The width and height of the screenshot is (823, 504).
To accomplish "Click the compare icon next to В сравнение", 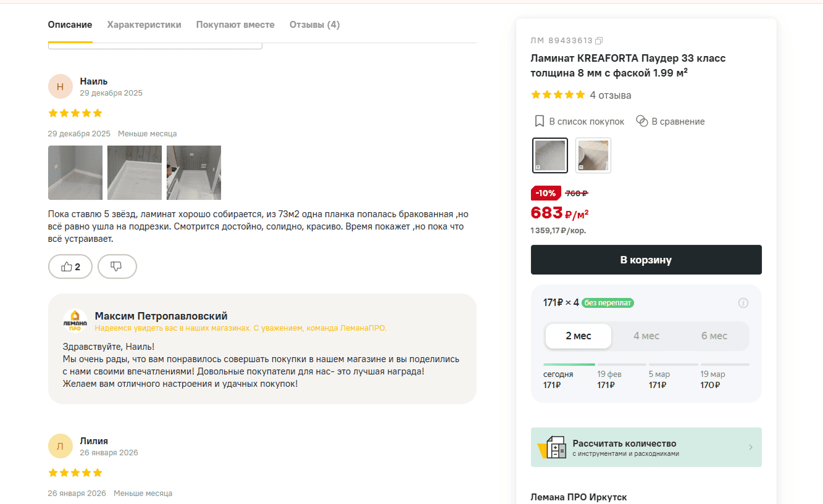I will [x=642, y=122].
